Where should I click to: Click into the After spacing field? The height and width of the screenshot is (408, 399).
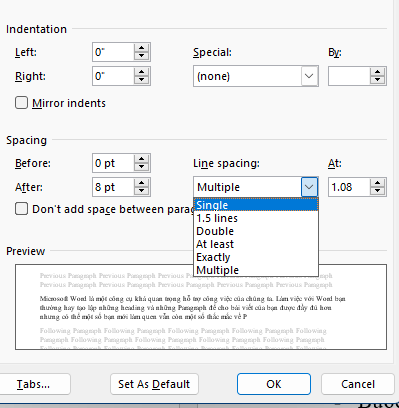(x=113, y=187)
